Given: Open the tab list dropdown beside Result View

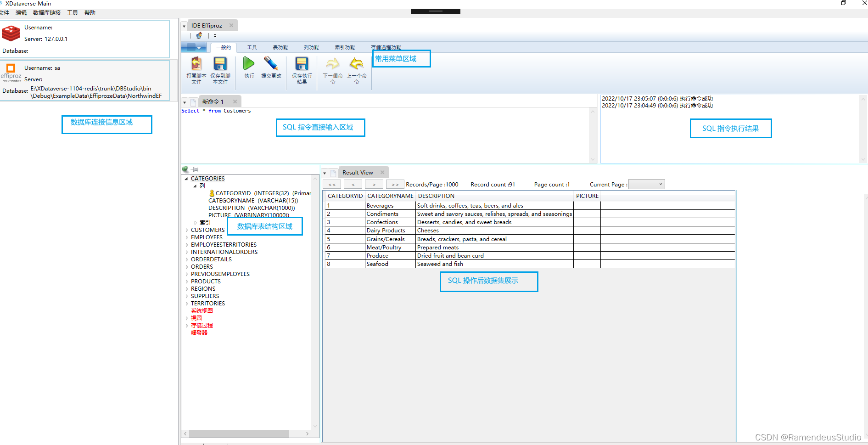Looking at the screenshot, I should click(325, 173).
